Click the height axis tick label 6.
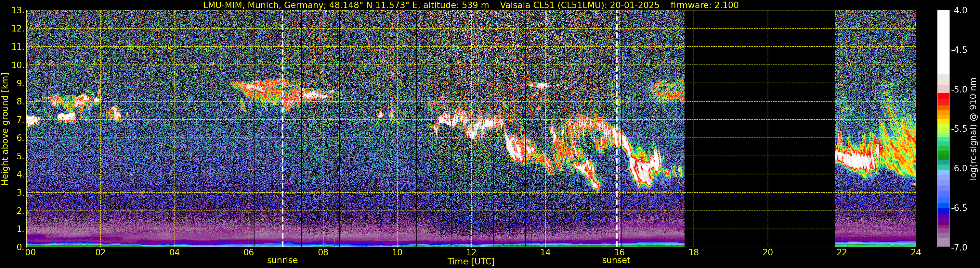Screen dimensions: 980x268 click(20, 138)
